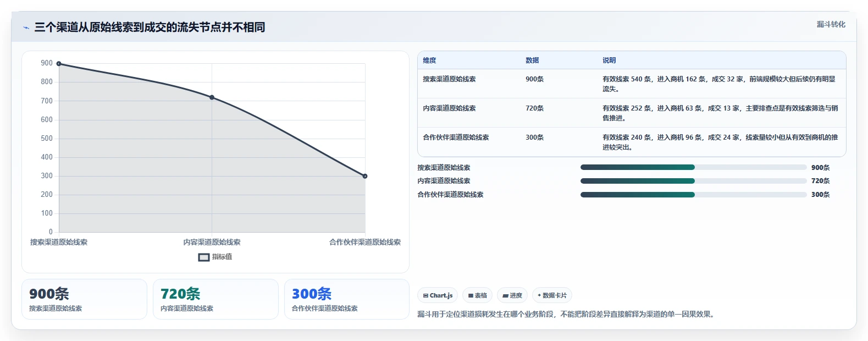Viewport: 868px width, 341px height.
Task: Click progress label 搜索渠道原始线索
Action: (x=444, y=168)
